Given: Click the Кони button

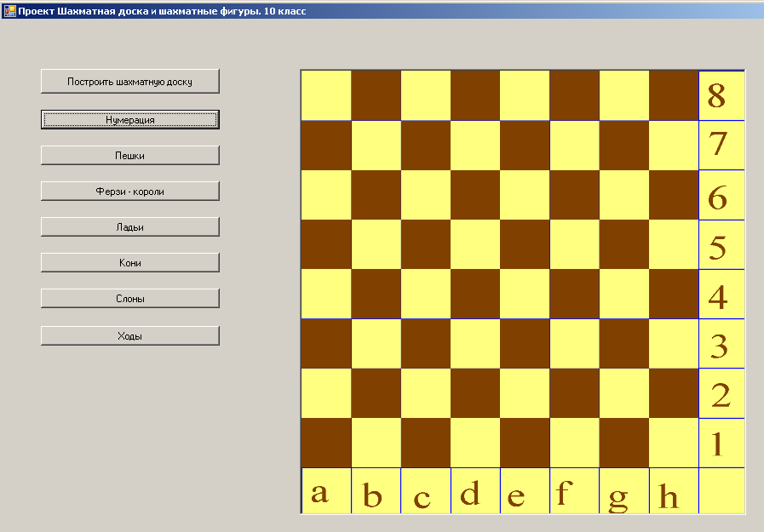Looking at the screenshot, I should coord(130,263).
